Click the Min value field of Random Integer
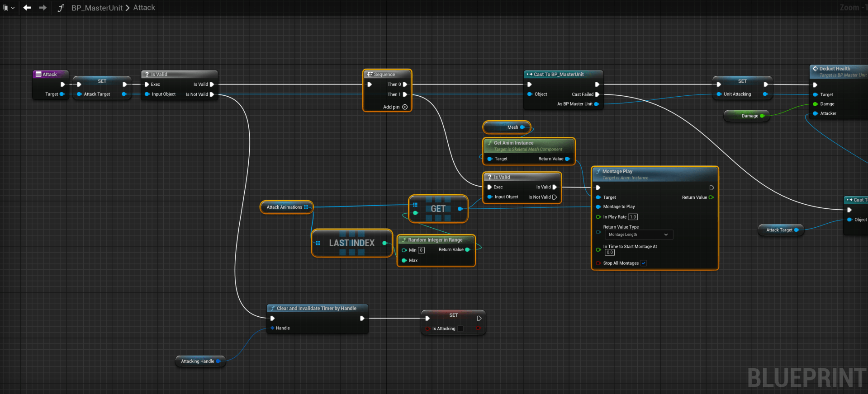 coord(421,250)
